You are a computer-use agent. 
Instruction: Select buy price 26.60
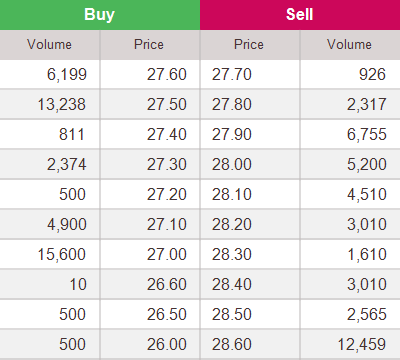coord(167,284)
